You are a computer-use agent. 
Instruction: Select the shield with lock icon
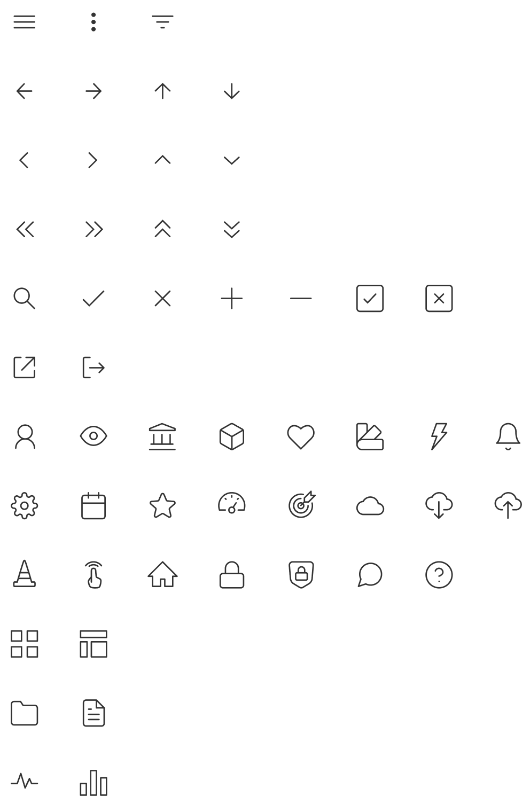(x=301, y=574)
